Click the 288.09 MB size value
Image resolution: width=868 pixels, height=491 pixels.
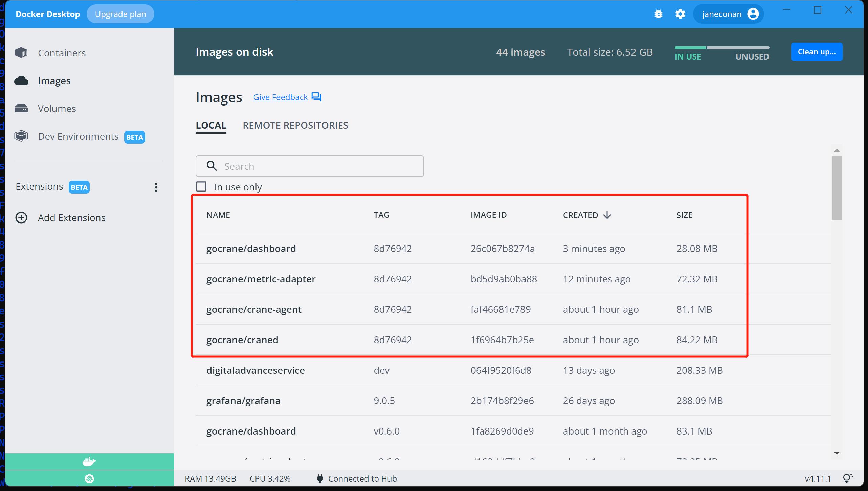point(699,401)
